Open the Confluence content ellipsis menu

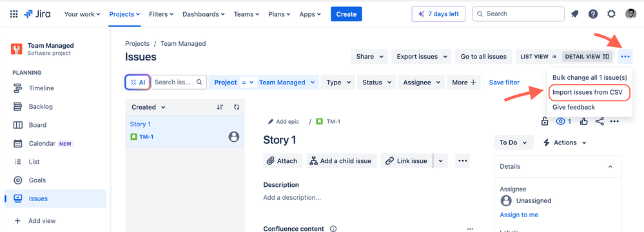(x=470, y=229)
